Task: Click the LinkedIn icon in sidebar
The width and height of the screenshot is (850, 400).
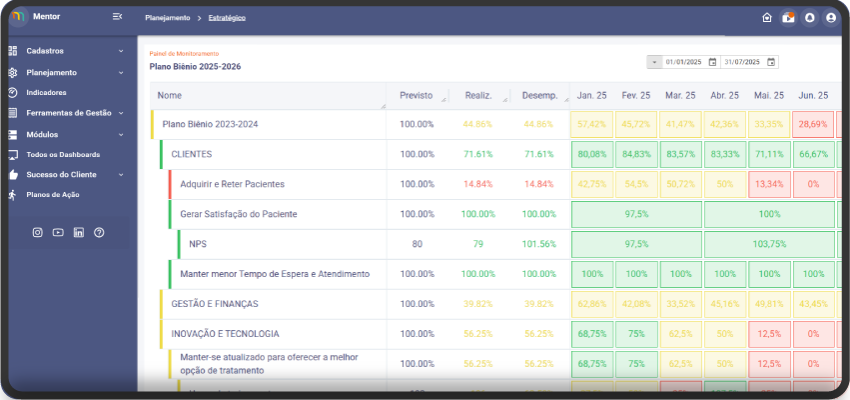Action: coord(79,232)
